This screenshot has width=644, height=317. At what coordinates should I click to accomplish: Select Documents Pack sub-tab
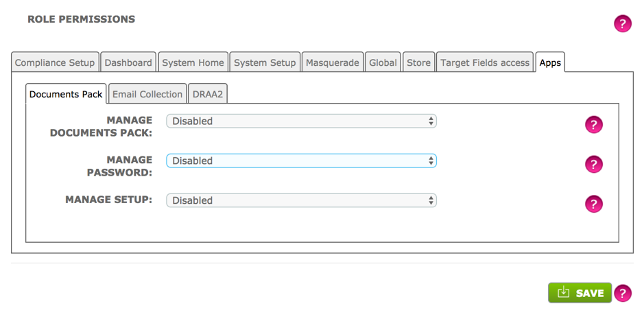[66, 94]
